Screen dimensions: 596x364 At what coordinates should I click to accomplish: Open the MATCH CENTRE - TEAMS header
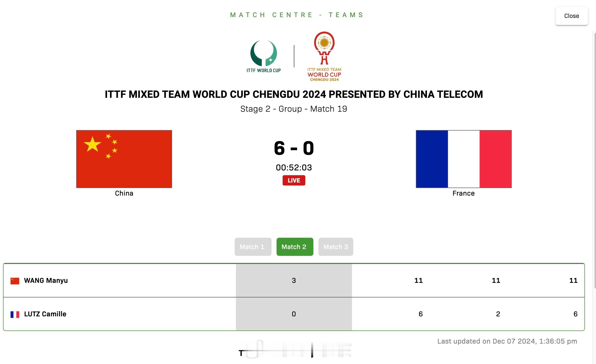[x=297, y=15]
